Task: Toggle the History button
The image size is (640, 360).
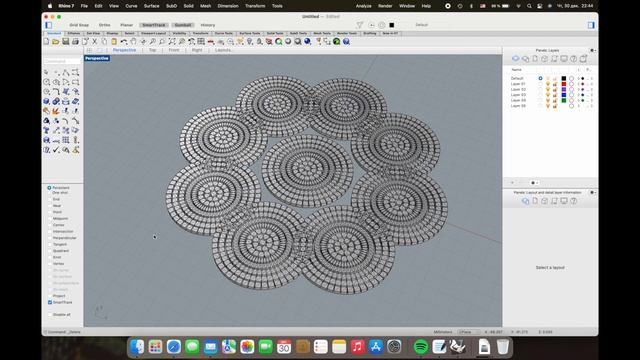Action: (x=208, y=25)
